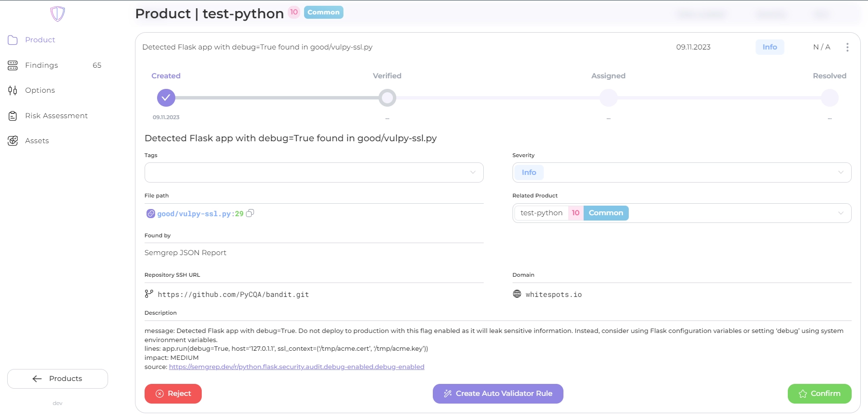Click the Assets sidebar icon

coord(13,141)
